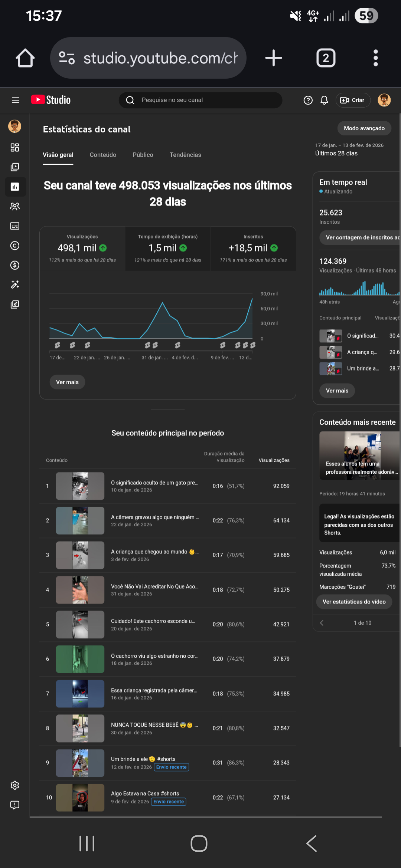401x868 pixels.
Task: Open Dashboard icon in sidebar
Action: (15, 148)
